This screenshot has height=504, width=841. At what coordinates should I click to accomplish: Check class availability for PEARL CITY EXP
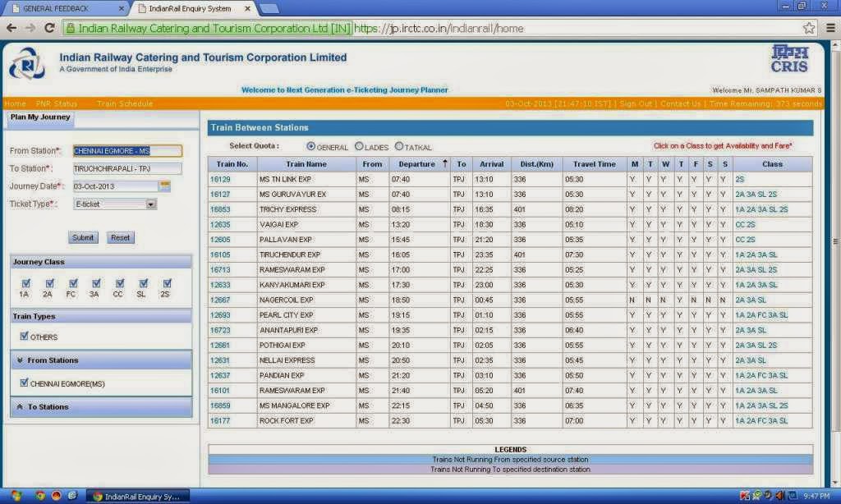[761, 315]
